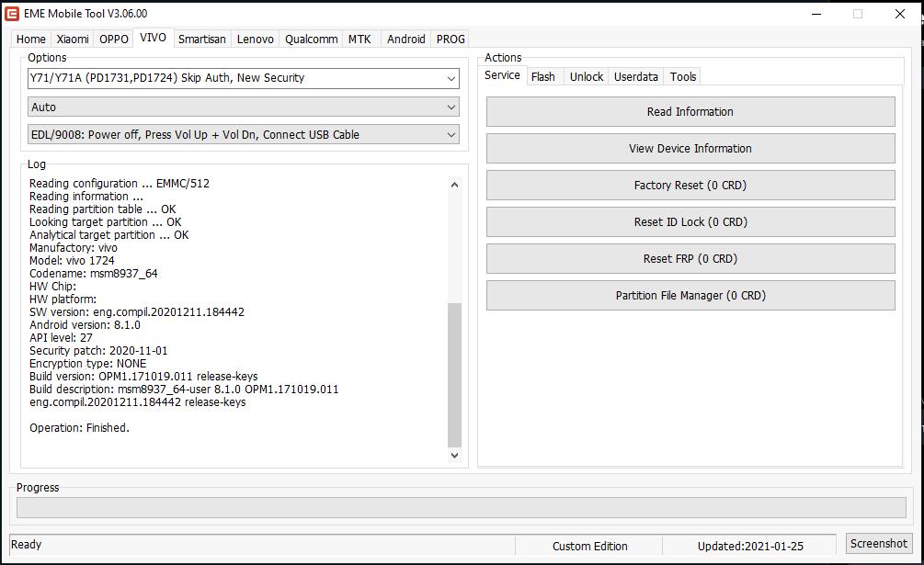Switch to the Xiaomi tab
Viewport: 924px width, 565px height.
pyautogui.click(x=73, y=39)
